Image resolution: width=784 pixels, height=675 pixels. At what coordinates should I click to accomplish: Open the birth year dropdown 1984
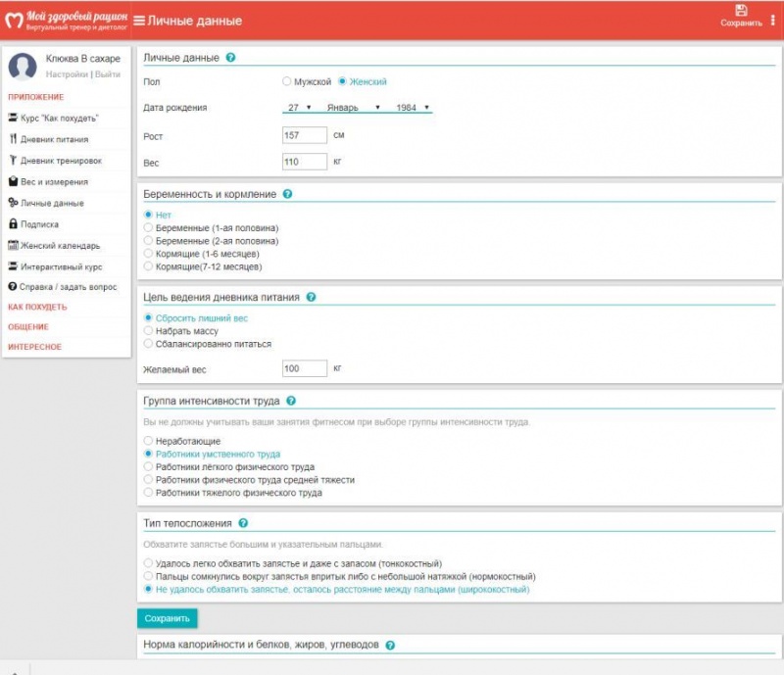point(414,107)
